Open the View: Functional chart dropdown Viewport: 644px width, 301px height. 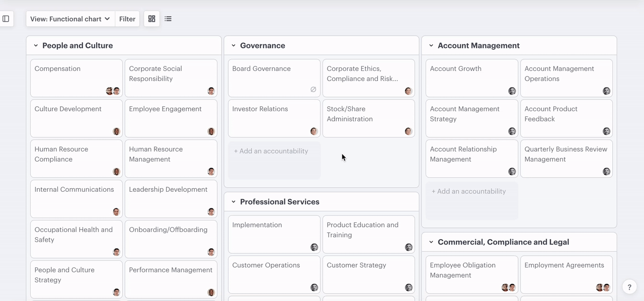(x=70, y=19)
